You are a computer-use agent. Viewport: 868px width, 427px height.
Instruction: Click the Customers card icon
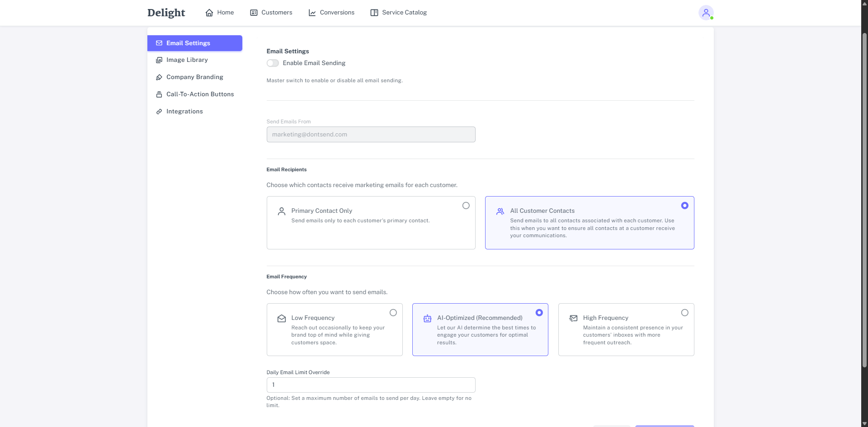(254, 13)
